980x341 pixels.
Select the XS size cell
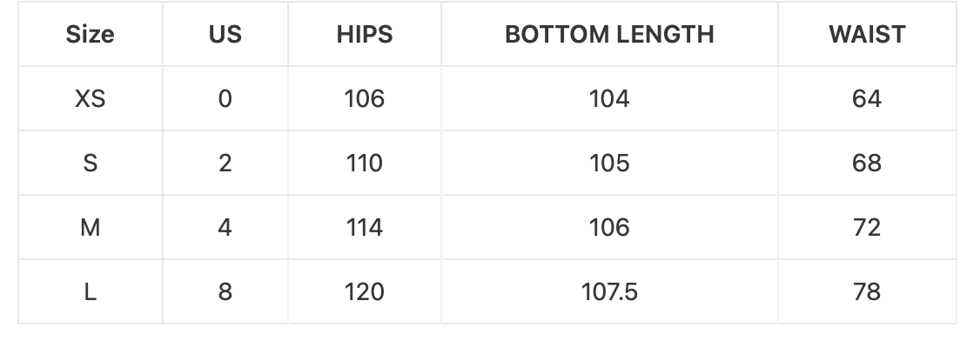(90, 98)
